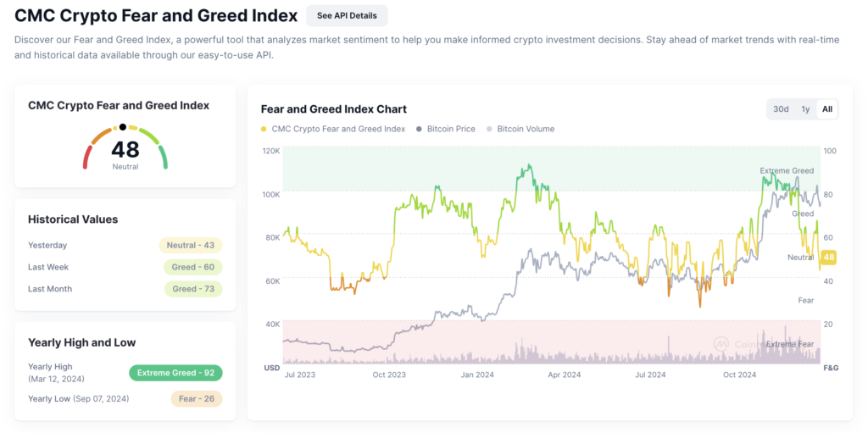The height and width of the screenshot is (433, 868).
Task: Toggle Bitcoin Volume legend series
Action: (x=520, y=129)
